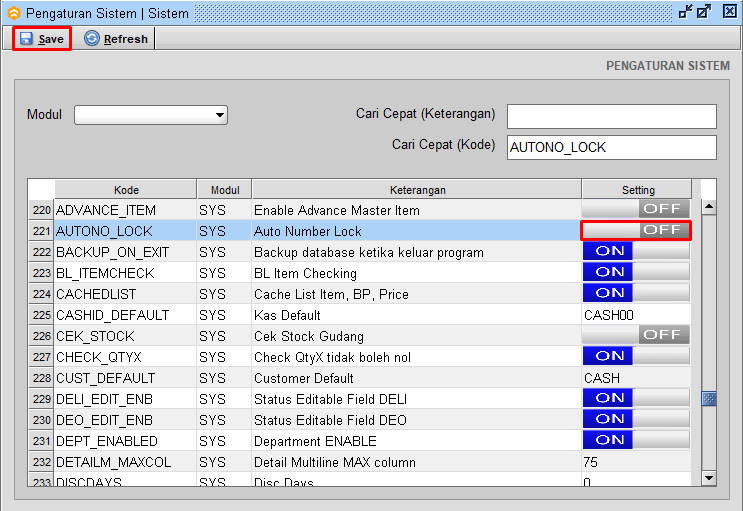Select the CASHID_DEFAULT code cell
743x511 pixels.
coord(125,315)
